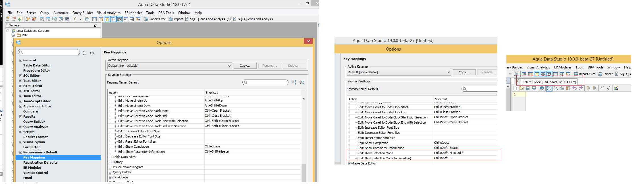Click the Register Server icon in 18.0 toolbar
This screenshot has height=196, width=644.
click(8, 19)
